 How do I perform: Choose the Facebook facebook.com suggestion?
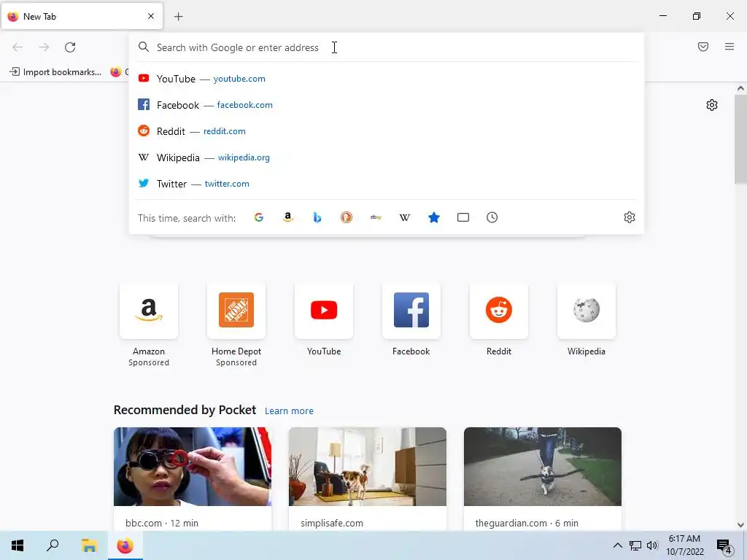pos(387,105)
